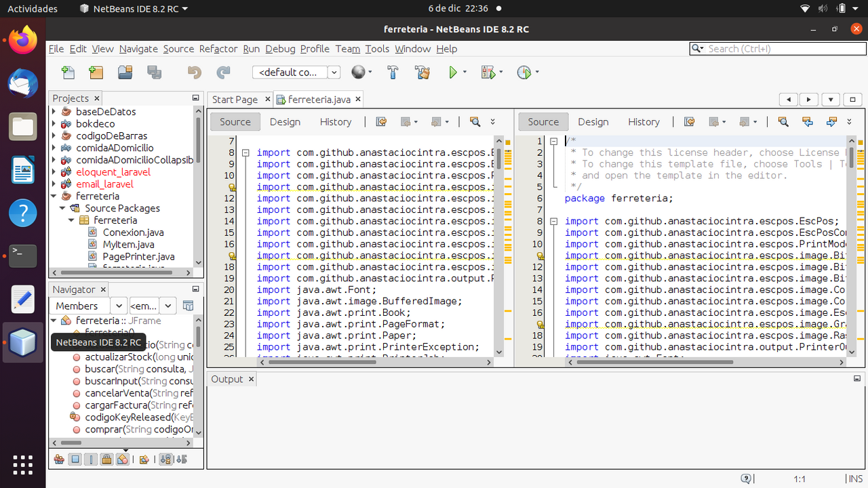Click the Debug Project icon
This screenshot has width=868, height=488.
tap(488, 73)
